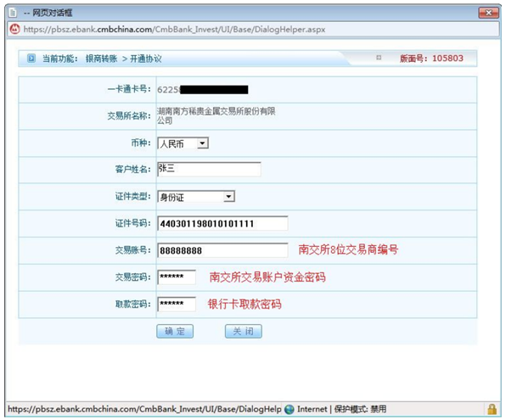This screenshot has height=420, width=506.
Task: Click the blue arrow icon beside 当前功能
Action: 31,59
